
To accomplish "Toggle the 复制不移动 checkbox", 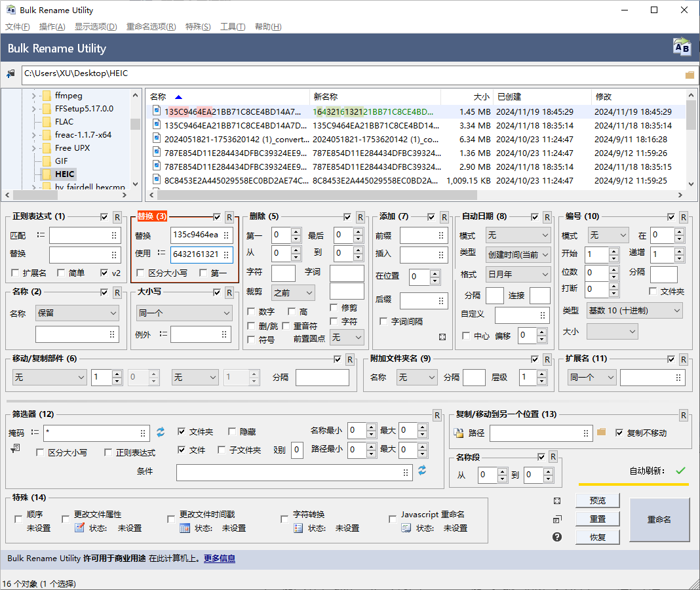I will coord(619,433).
